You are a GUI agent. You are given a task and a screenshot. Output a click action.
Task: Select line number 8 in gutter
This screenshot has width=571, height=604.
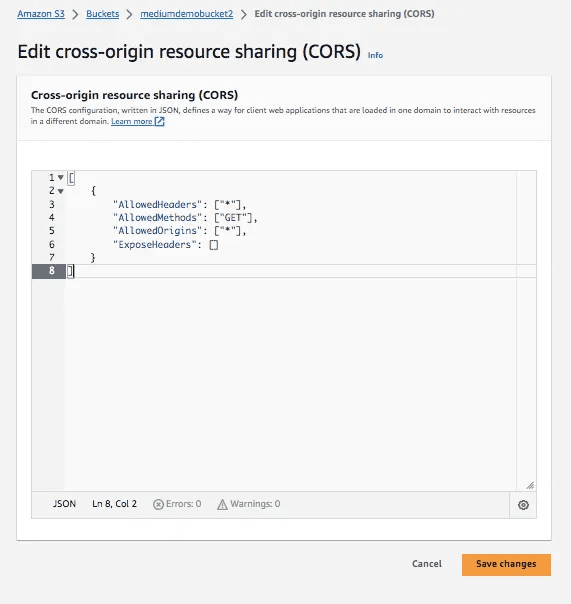52,271
